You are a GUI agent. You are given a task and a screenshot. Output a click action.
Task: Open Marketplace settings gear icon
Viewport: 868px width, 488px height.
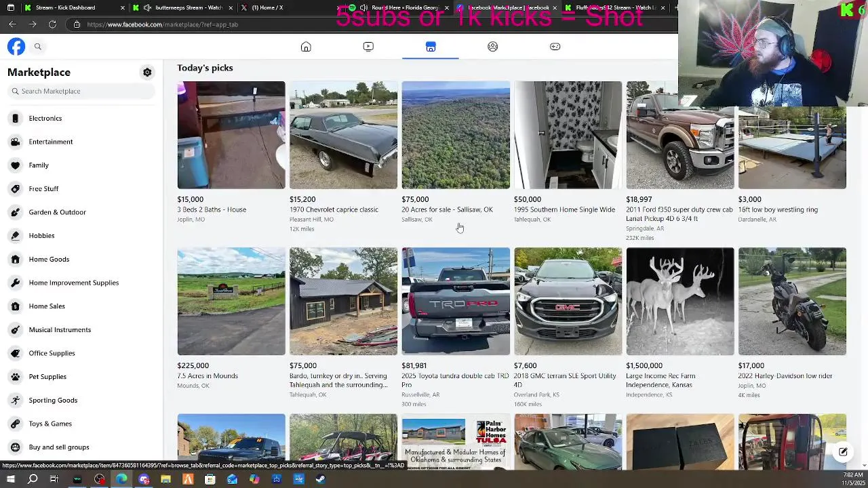tap(147, 73)
